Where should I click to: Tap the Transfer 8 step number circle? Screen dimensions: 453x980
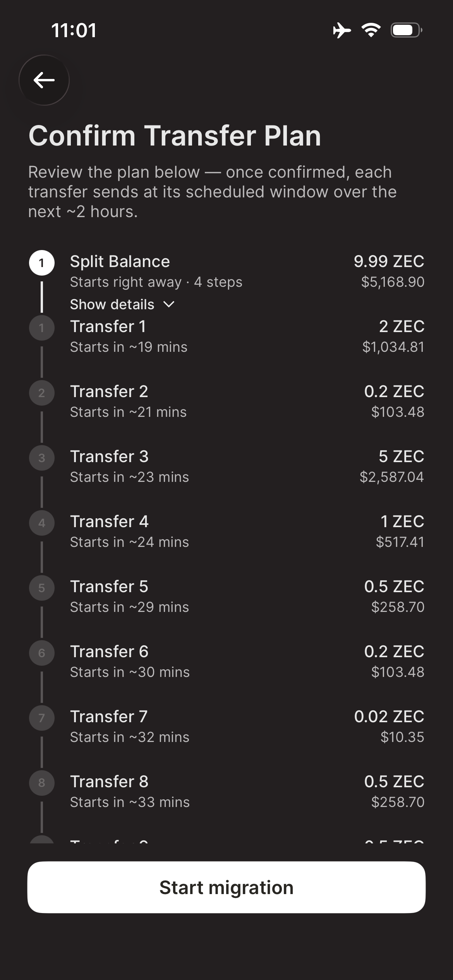point(41,783)
